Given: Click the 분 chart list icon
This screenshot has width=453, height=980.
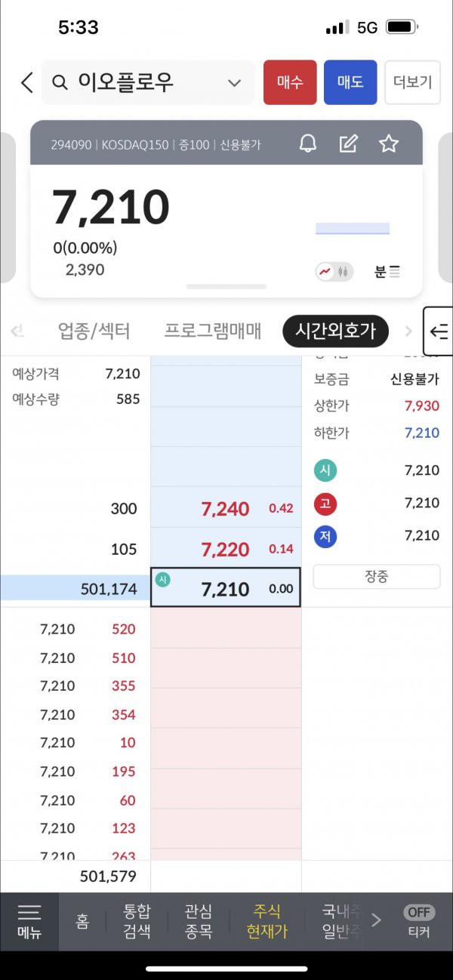Looking at the screenshot, I should pos(387,272).
